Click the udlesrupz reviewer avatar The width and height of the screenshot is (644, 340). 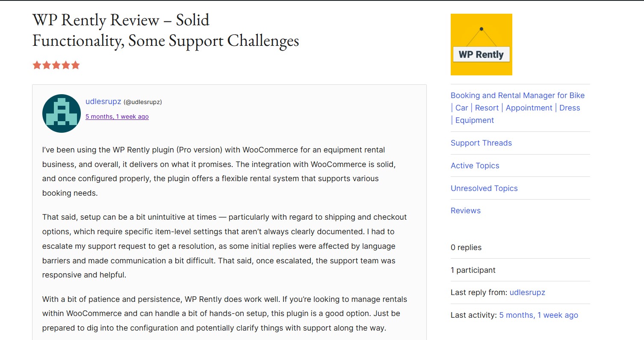pyautogui.click(x=62, y=113)
